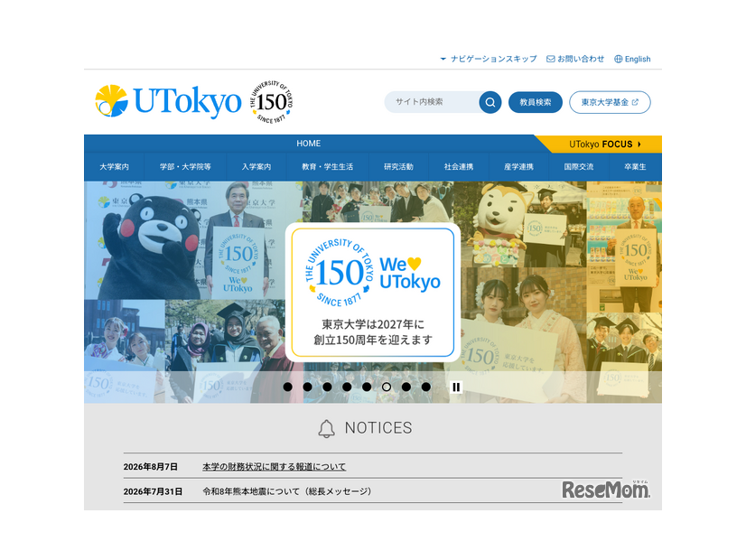Open notice 本学の財務状況に関する報道について
Viewport: 746px width, 560px height.
tap(274, 467)
